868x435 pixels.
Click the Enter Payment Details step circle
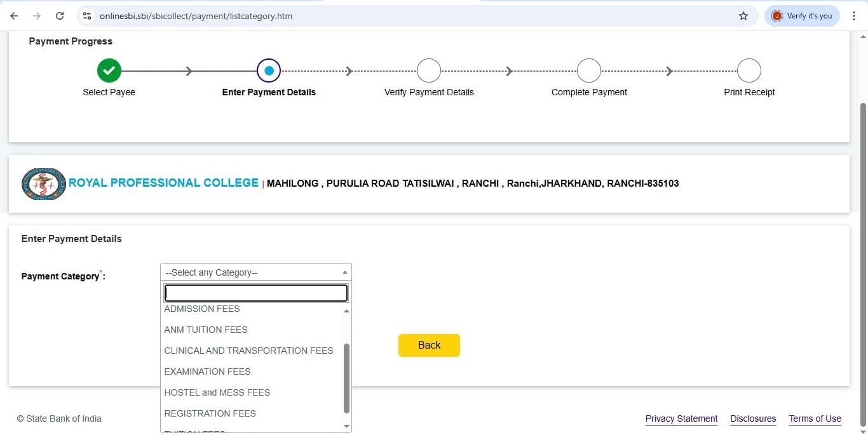tap(269, 70)
